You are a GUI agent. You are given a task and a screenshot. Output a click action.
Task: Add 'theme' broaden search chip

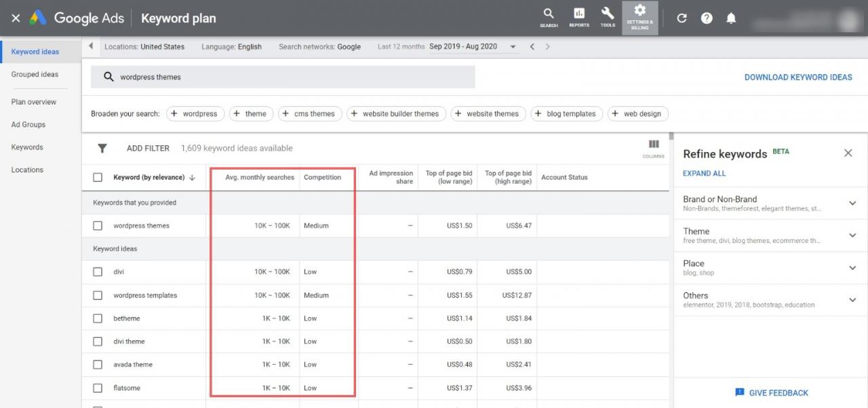tap(251, 114)
